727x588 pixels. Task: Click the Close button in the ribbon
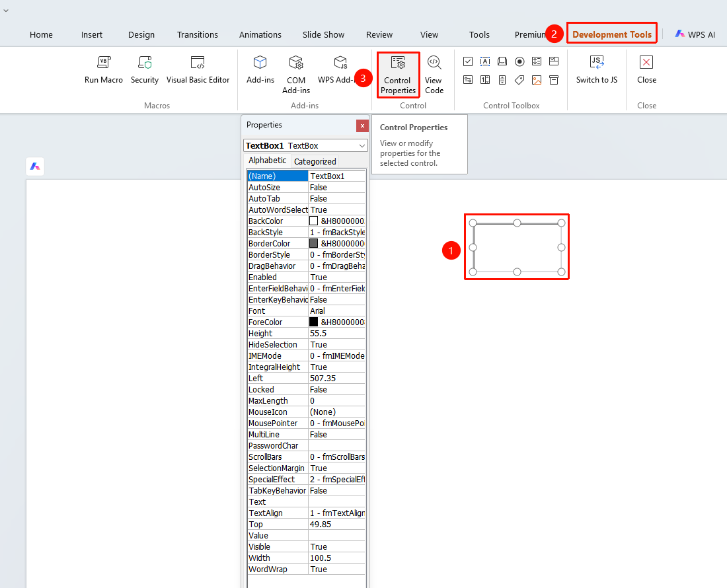coord(646,69)
